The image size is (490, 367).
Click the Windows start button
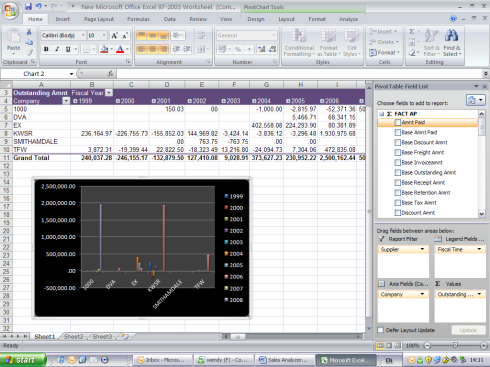pos(22,360)
